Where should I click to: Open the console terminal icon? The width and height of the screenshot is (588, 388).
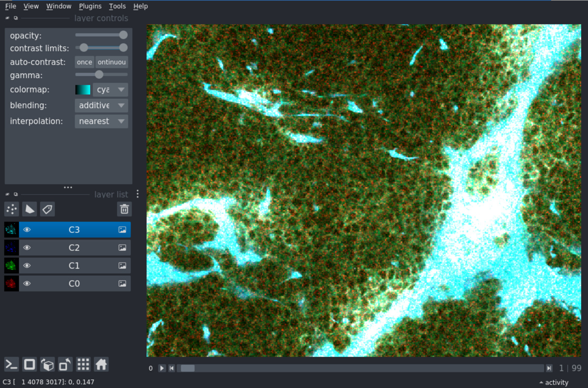(x=12, y=365)
